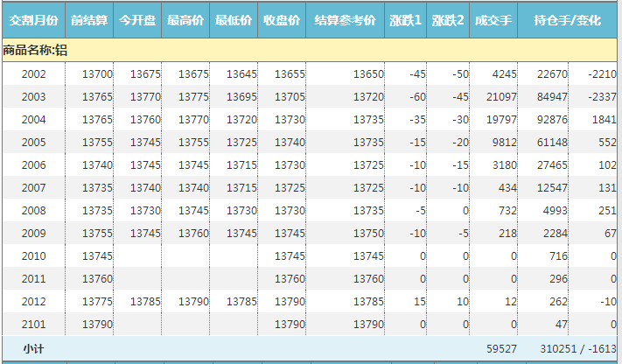622x364 pixels.
Task: Select the 涨跌1 column header
Action: (x=405, y=19)
